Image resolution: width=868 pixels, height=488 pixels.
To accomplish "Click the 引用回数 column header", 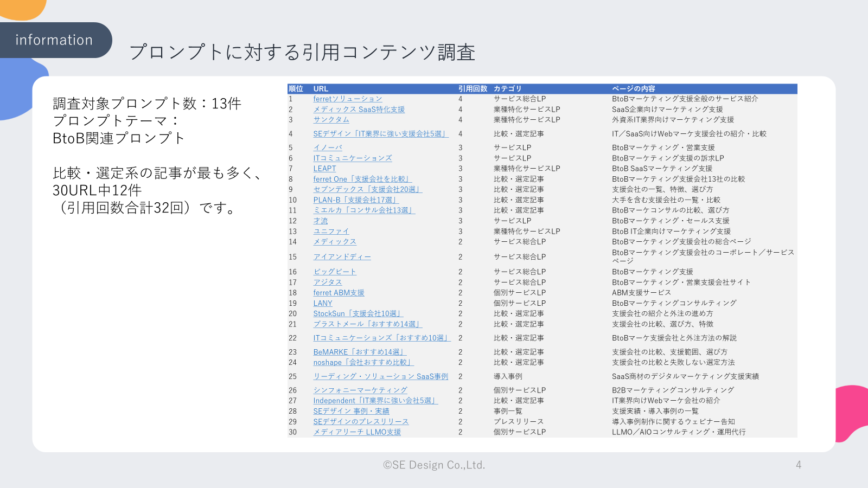I will pos(473,89).
